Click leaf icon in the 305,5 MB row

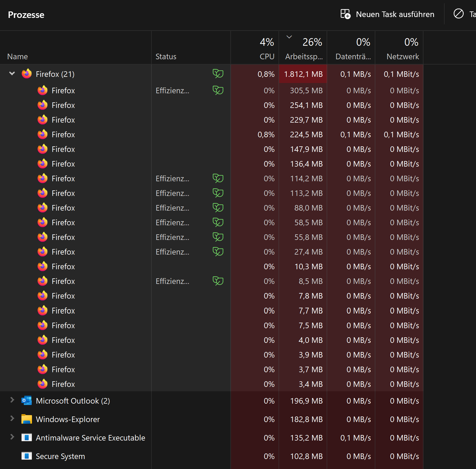pos(218,90)
